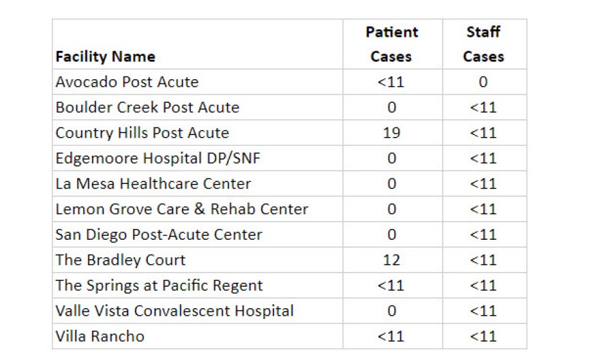Click the Avocado Post Acute facility cell
The height and width of the screenshot is (364, 591).
(127, 83)
